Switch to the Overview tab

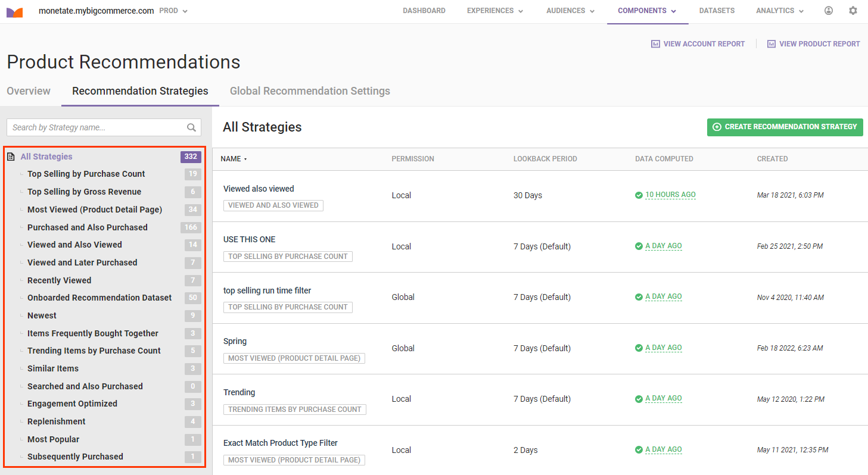29,91
